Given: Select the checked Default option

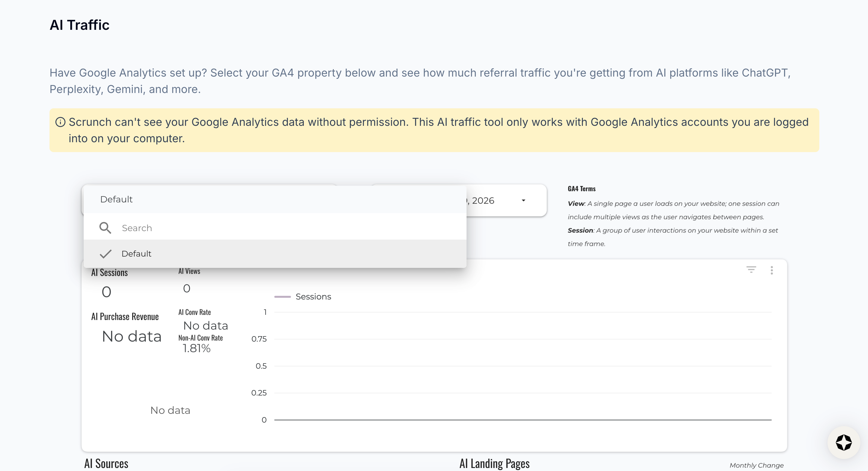Looking at the screenshot, I should coord(275,254).
